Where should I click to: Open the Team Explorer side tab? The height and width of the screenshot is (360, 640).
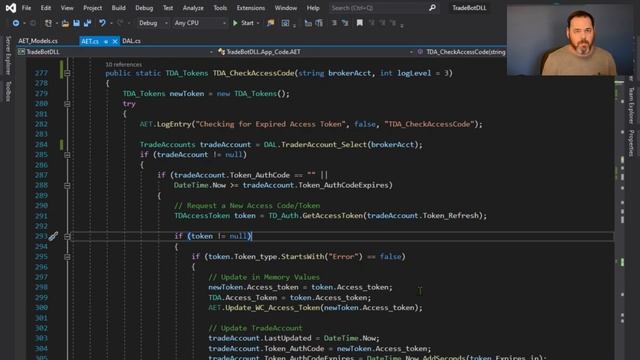click(631, 105)
